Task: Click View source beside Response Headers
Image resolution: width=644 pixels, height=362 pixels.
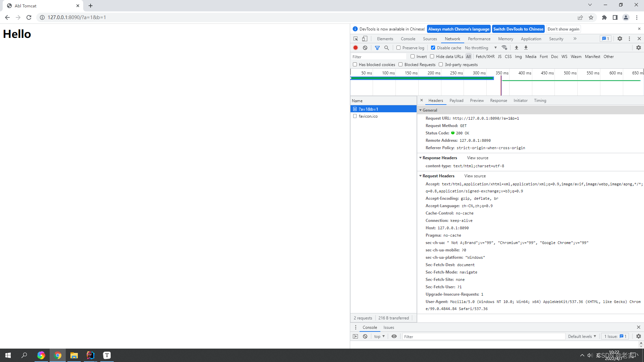Action: (477, 158)
